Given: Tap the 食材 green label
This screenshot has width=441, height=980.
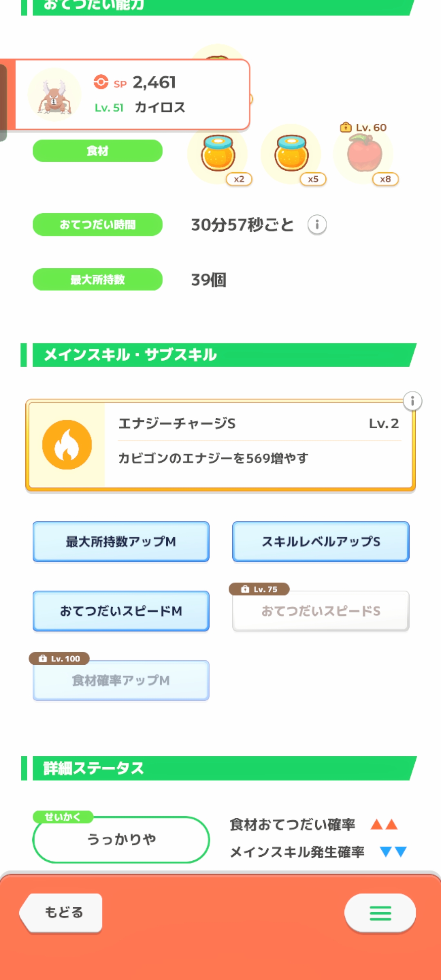Looking at the screenshot, I should 98,151.
